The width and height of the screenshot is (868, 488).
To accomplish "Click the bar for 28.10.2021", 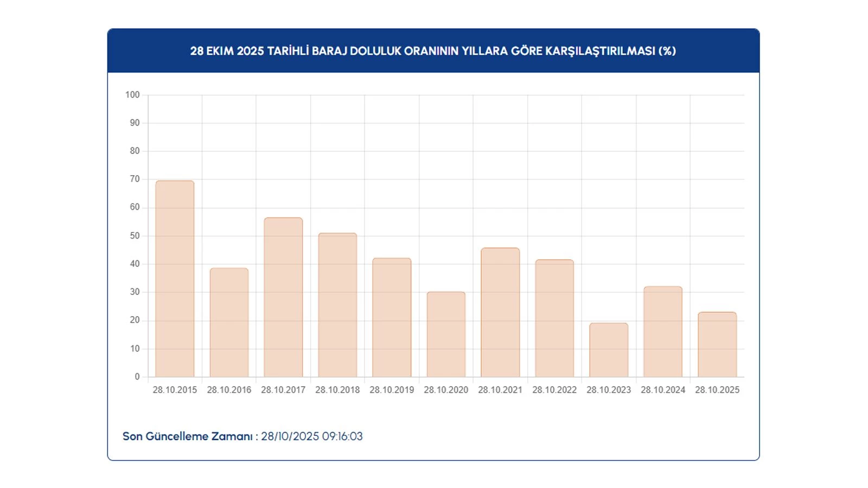I will 500,312.
